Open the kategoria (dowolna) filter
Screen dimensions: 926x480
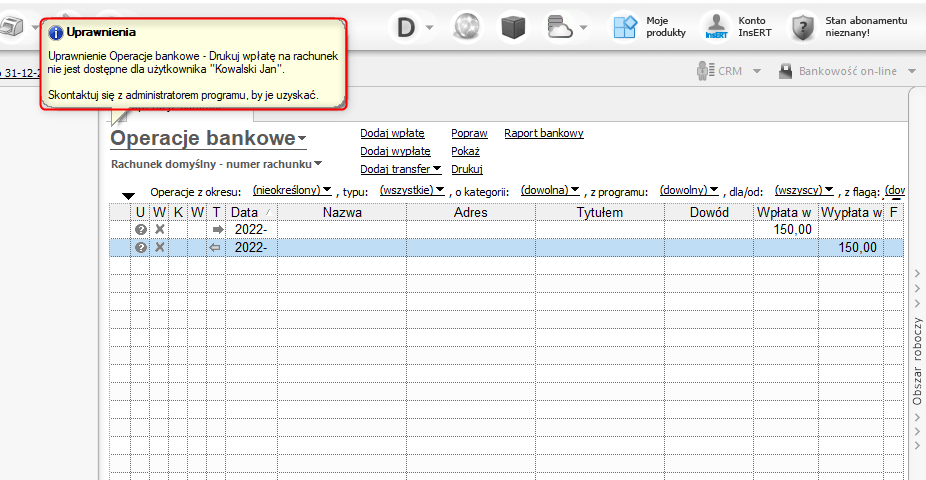[550, 190]
